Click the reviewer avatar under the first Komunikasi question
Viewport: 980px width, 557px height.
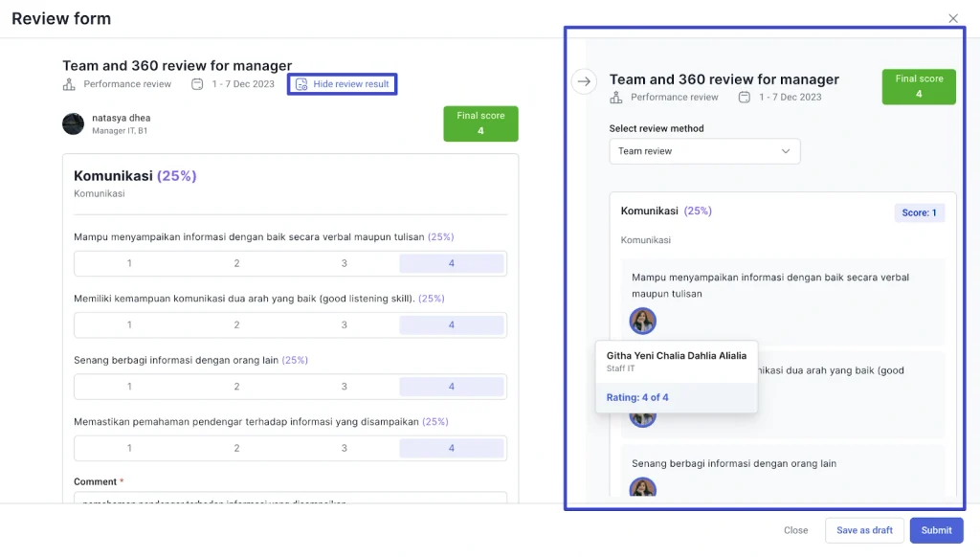coord(642,322)
